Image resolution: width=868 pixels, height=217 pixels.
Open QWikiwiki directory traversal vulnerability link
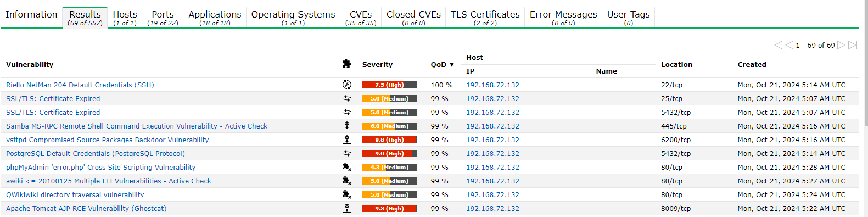75,194
